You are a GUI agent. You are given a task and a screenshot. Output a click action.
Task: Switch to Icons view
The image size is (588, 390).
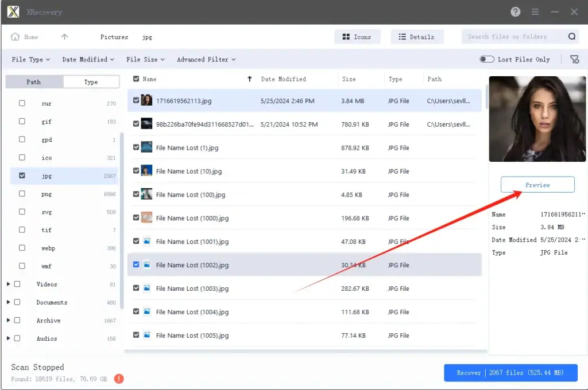358,36
